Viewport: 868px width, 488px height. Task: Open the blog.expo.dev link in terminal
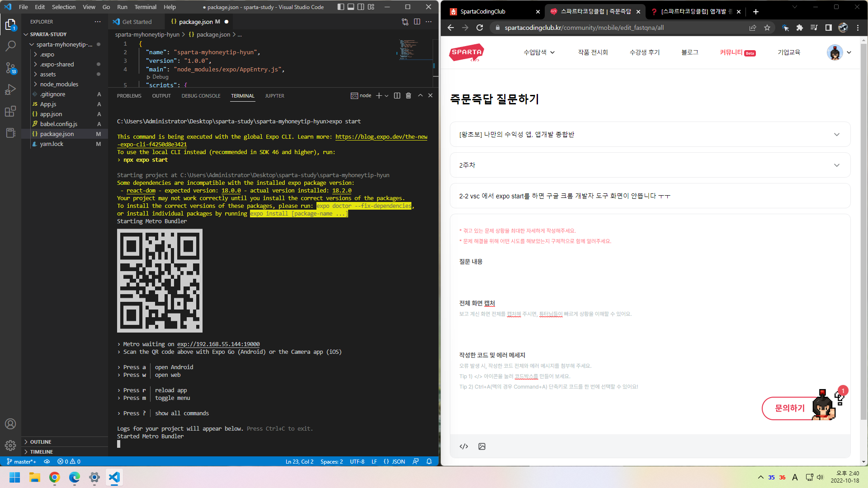(x=381, y=136)
